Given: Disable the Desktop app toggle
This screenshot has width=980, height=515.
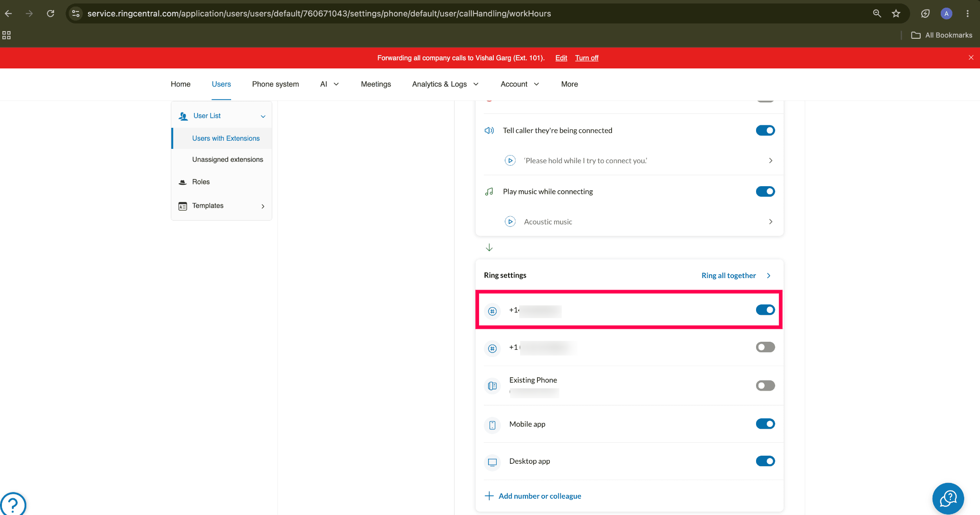Looking at the screenshot, I should 765,461.
